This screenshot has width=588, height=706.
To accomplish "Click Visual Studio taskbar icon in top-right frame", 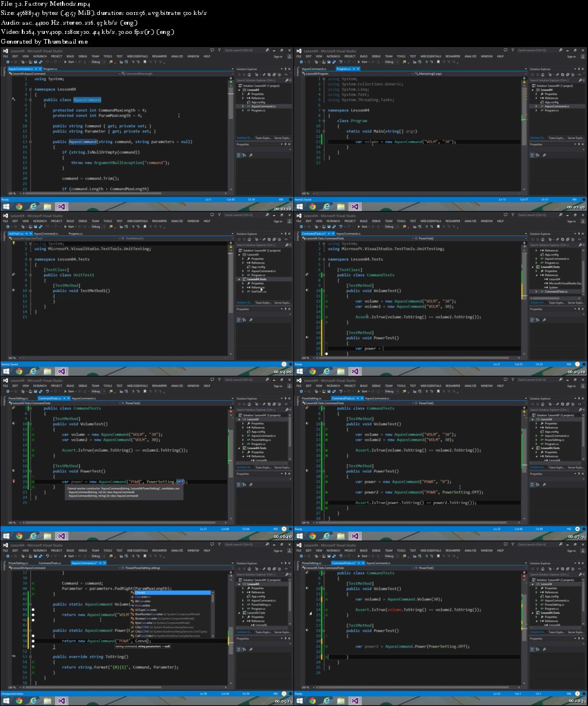I will 355,207.
